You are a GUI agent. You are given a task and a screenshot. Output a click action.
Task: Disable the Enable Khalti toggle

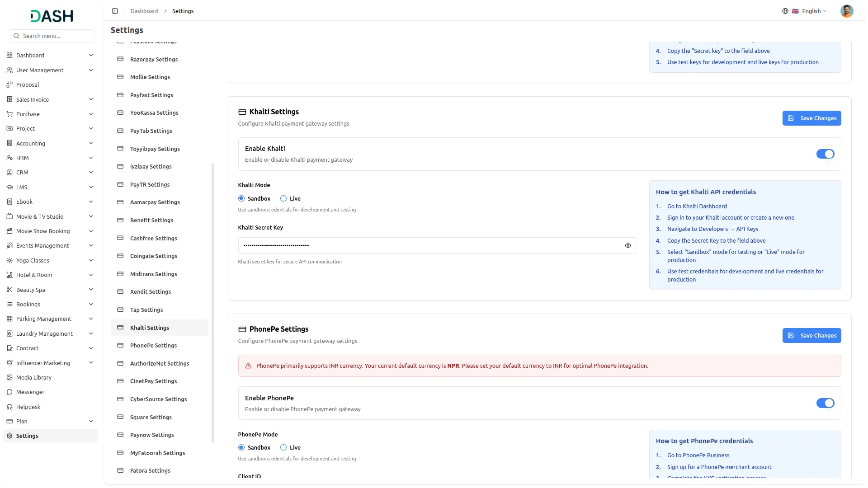point(825,154)
